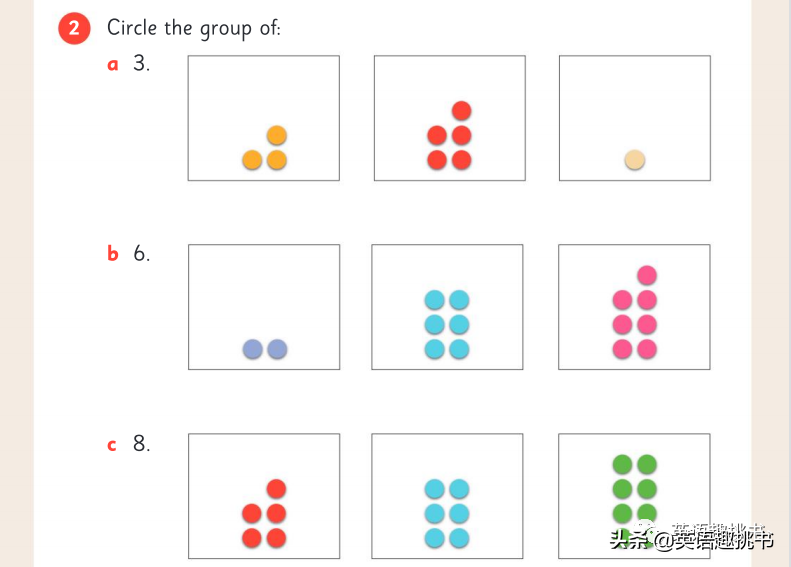
Task: Select the box with six blue dots in row c
Action: (x=447, y=496)
